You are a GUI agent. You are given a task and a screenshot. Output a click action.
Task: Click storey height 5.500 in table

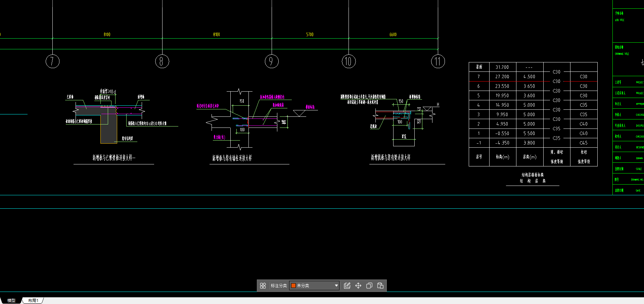(x=529, y=133)
